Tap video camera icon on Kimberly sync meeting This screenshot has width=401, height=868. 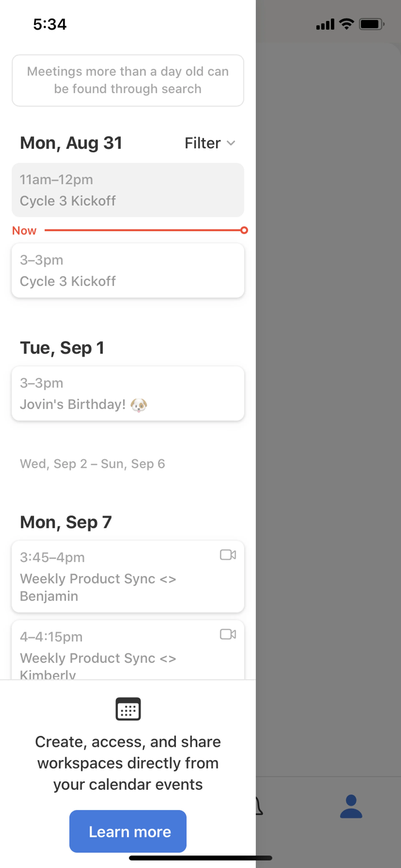[228, 634]
